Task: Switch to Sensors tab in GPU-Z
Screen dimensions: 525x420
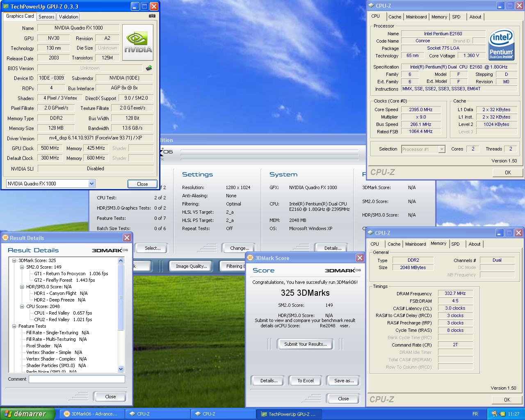Action: pos(46,17)
